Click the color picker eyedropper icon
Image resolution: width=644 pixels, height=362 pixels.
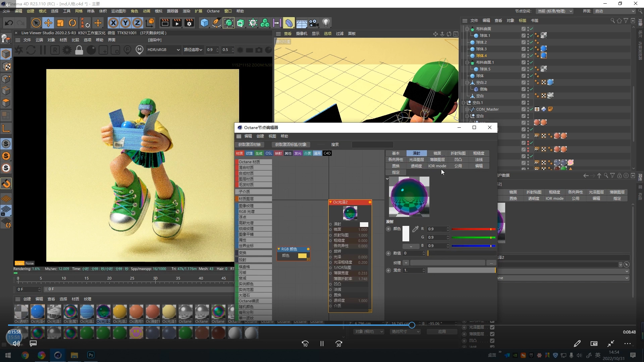[415, 229]
